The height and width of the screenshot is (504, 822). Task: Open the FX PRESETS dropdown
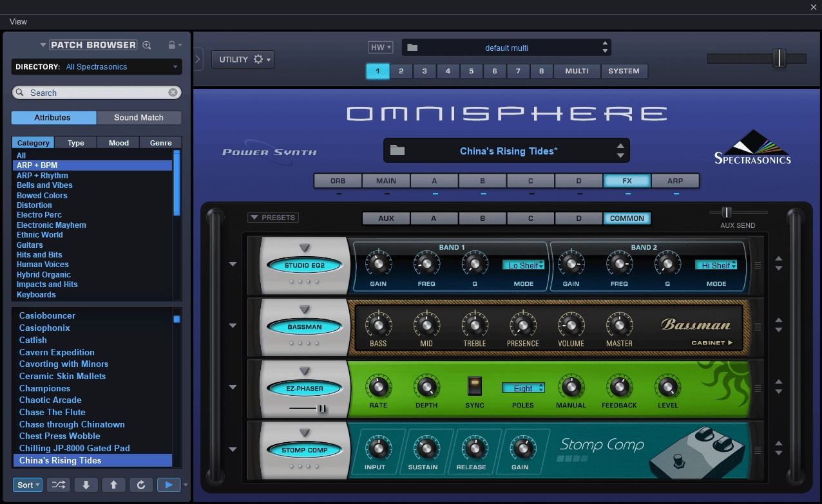pyautogui.click(x=273, y=218)
